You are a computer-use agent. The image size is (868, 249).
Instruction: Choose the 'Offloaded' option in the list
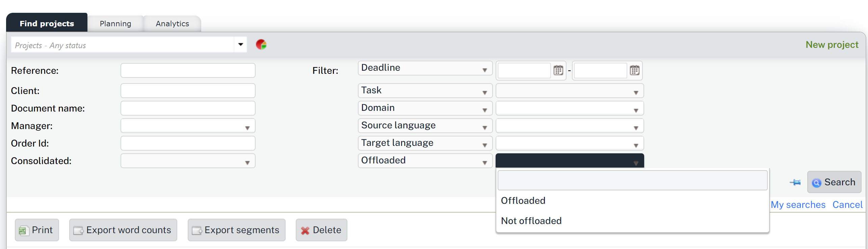pos(523,200)
